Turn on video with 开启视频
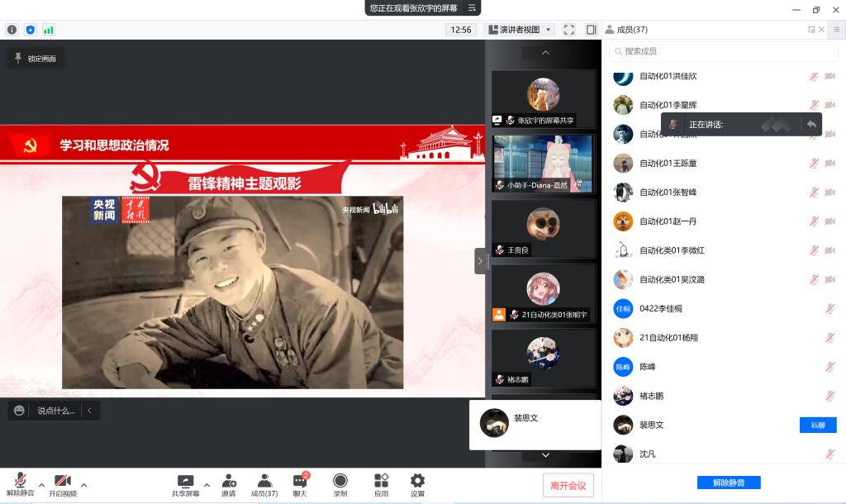This screenshot has height=504, width=846. click(x=62, y=484)
